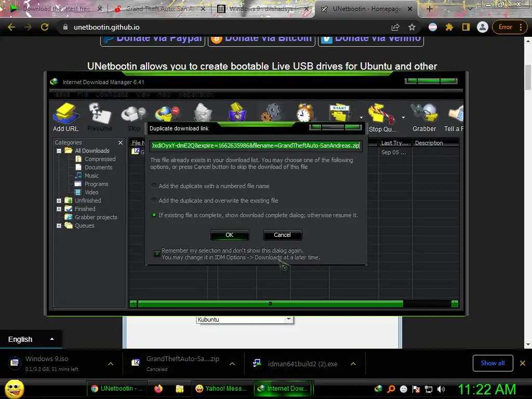
Task: Expand the Queues category node
Action: (59, 225)
